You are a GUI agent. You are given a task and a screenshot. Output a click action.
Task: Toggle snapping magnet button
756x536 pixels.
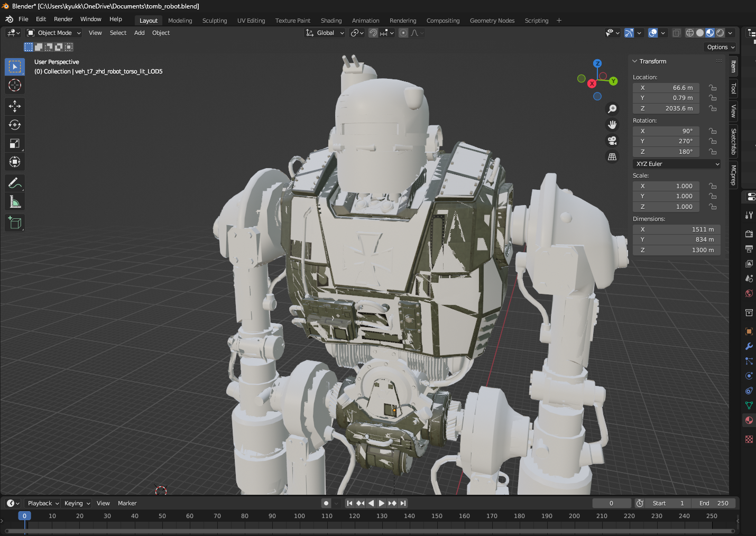coord(373,33)
